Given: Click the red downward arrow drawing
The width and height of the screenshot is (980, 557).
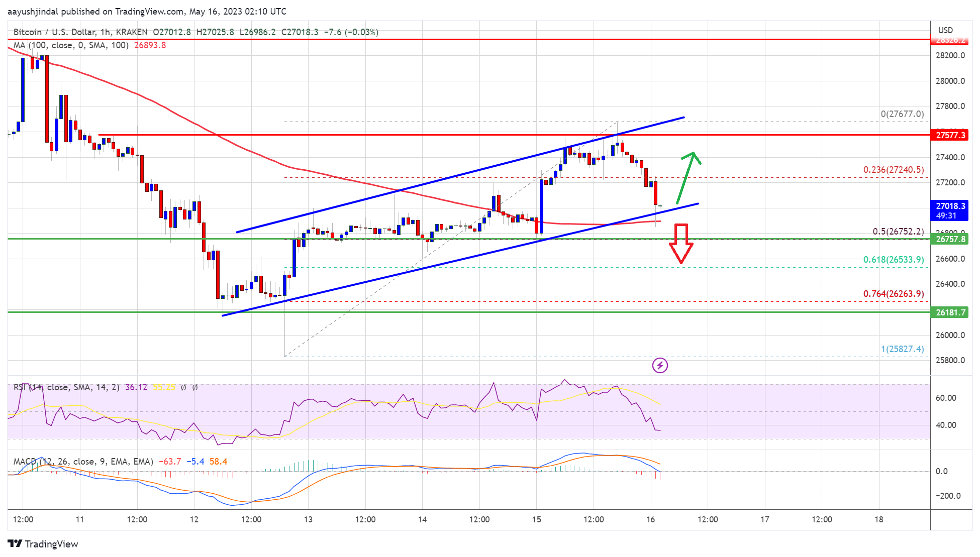Looking at the screenshot, I should click(681, 244).
